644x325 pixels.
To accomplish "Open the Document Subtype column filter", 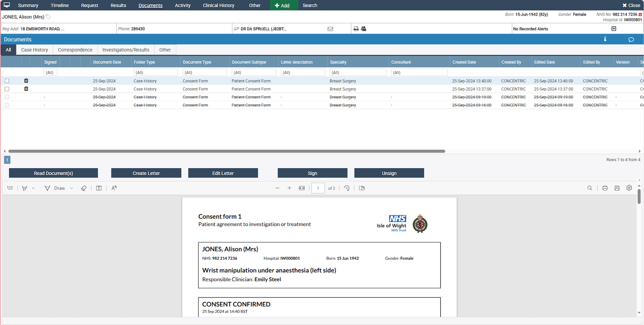I will click(254, 72).
